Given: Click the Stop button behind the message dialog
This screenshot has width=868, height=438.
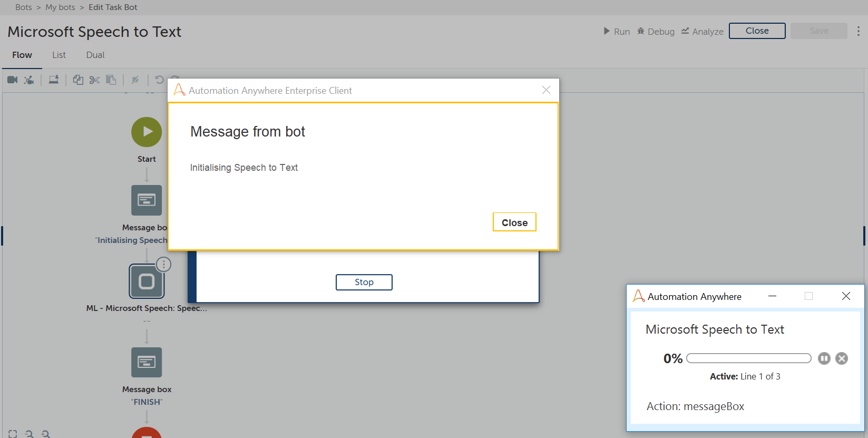Looking at the screenshot, I should point(364,282).
